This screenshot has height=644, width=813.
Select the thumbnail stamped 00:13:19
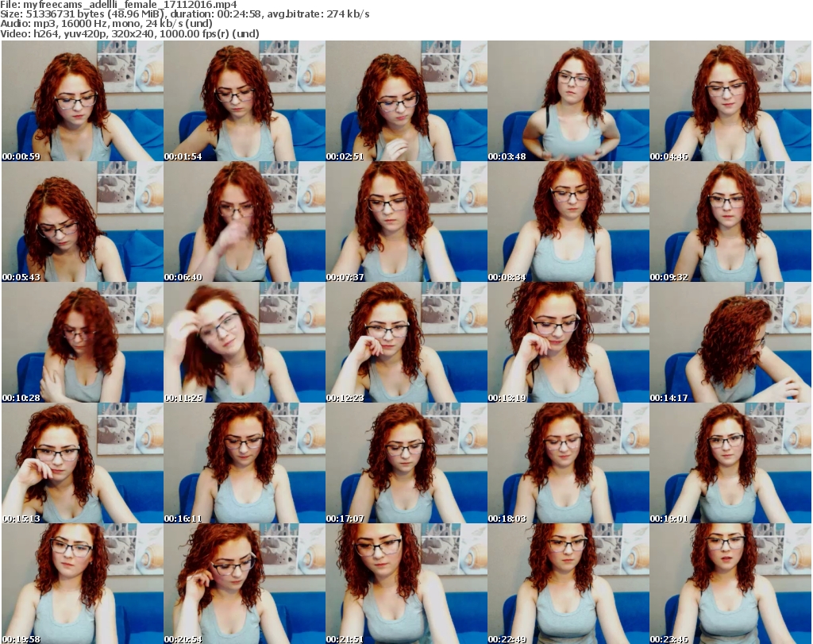pos(568,343)
